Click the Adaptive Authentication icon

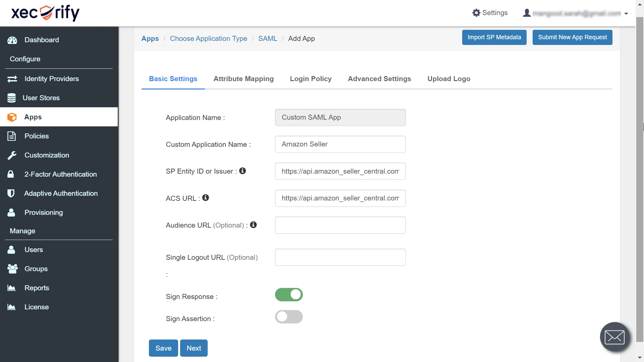pos(12,193)
